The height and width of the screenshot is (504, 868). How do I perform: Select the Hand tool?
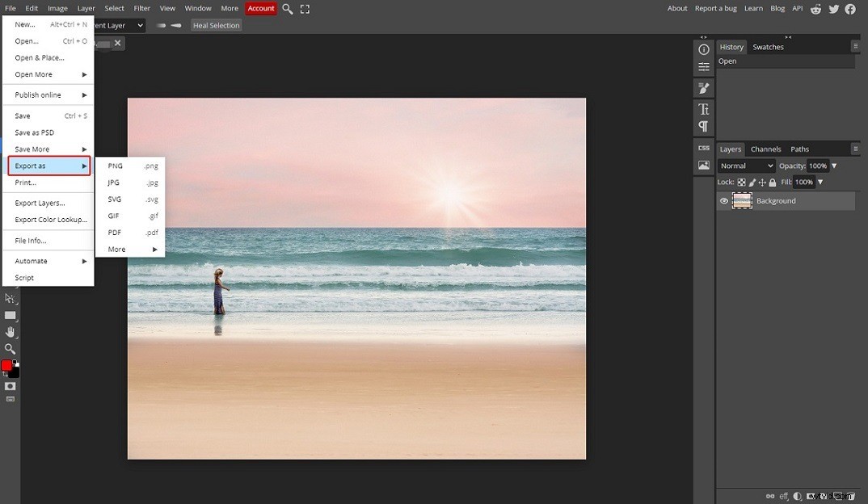(x=11, y=331)
